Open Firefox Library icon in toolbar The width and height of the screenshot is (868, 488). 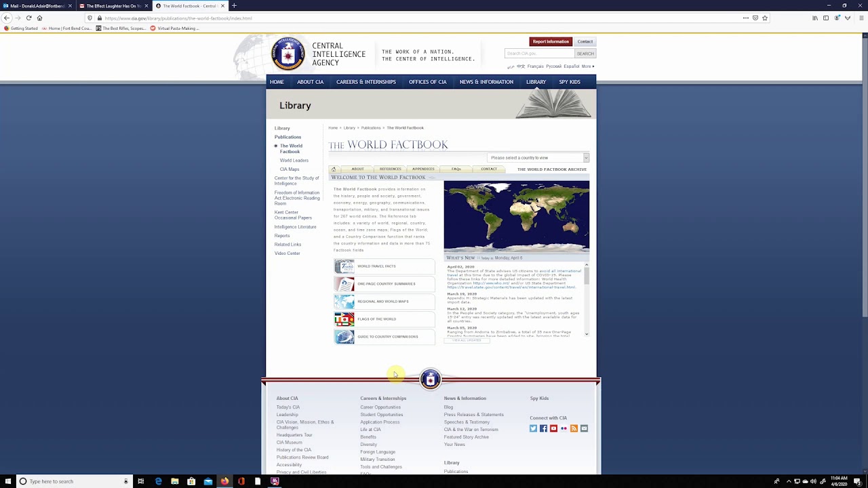tap(815, 18)
